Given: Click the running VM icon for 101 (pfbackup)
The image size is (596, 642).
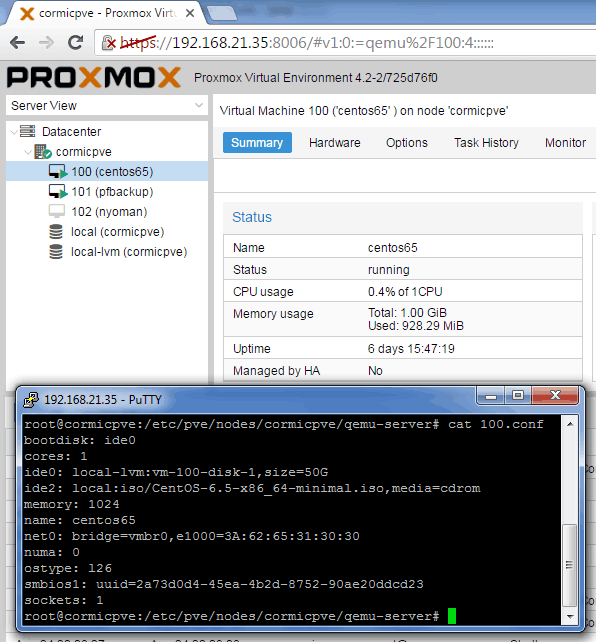Looking at the screenshot, I should 58,192.
